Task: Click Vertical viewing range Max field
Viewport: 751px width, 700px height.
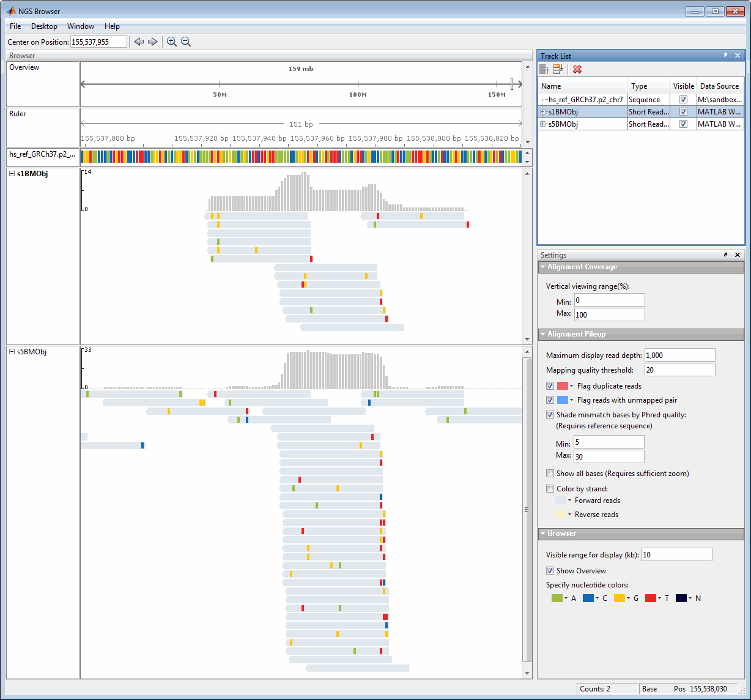Action: pyautogui.click(x=609, y=315)
